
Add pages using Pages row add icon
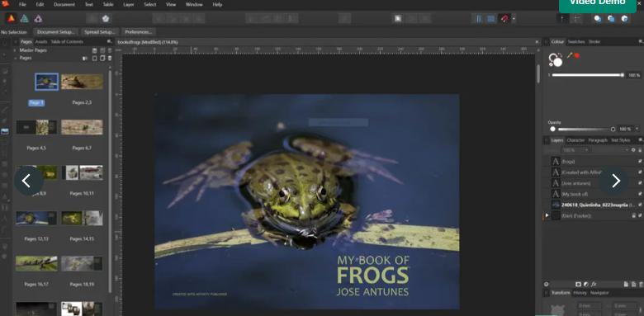tap(94, 59)
